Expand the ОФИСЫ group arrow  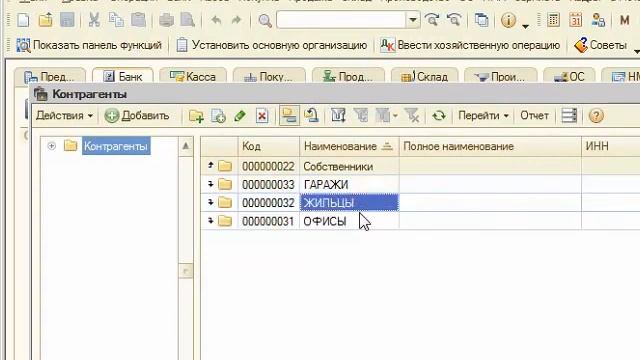211,221
